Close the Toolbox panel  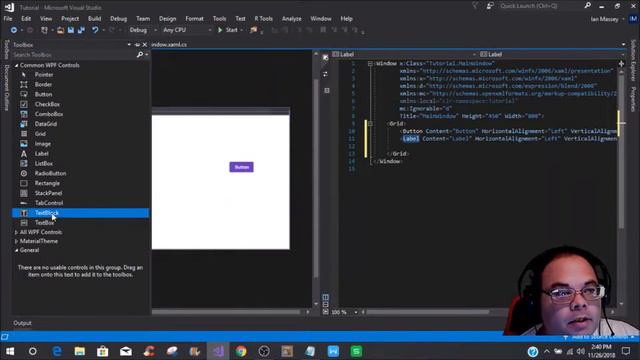[144, 45]
